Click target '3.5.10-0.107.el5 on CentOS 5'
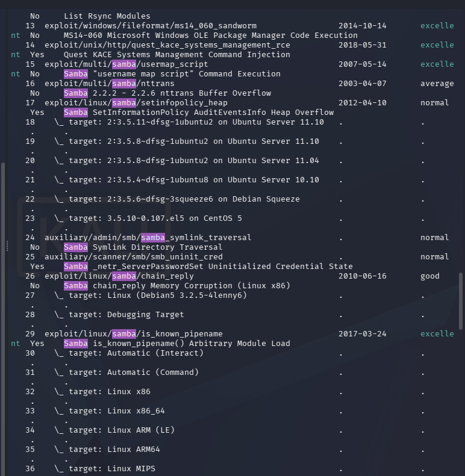Viewport: 465px width, 476px height. 175,218
